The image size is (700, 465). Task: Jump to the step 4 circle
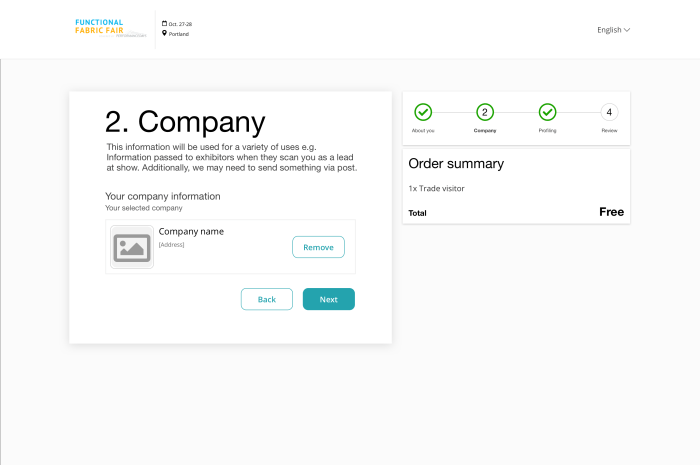(x=609, y=112)
